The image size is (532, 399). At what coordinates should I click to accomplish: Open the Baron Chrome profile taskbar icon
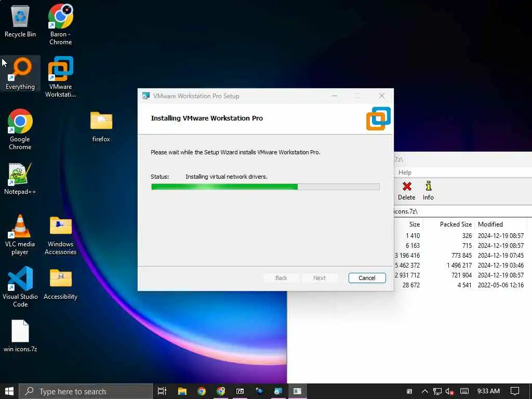coord(221,391)
